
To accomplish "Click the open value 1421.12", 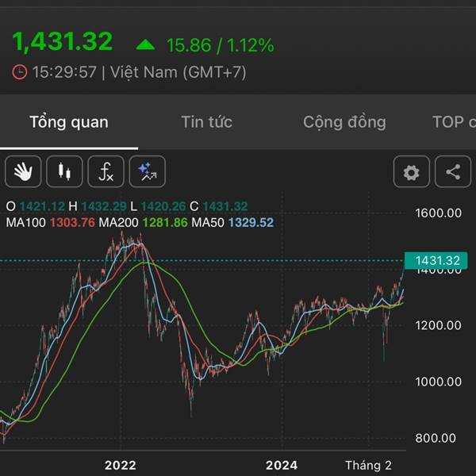I will 42,206.
